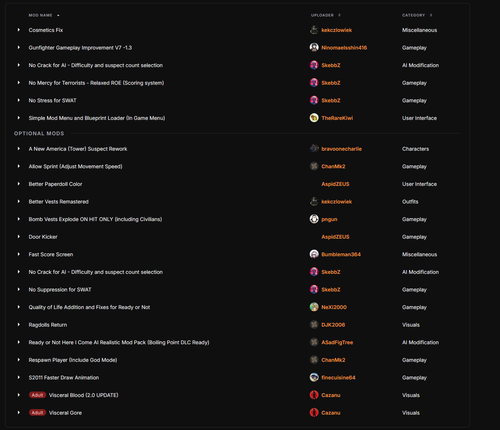
Task: Open bravoonecharlie uploader profile link
Action: click(341, 149)
